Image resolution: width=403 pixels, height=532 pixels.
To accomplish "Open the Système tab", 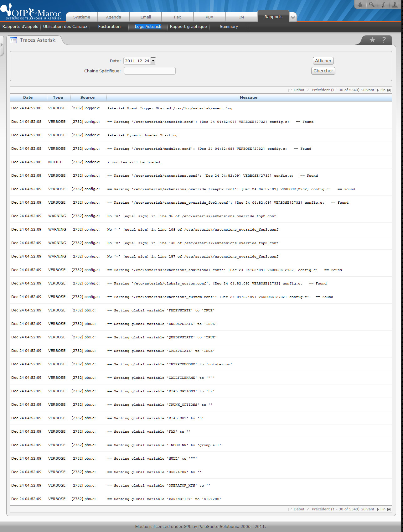I will pos(82,17).
